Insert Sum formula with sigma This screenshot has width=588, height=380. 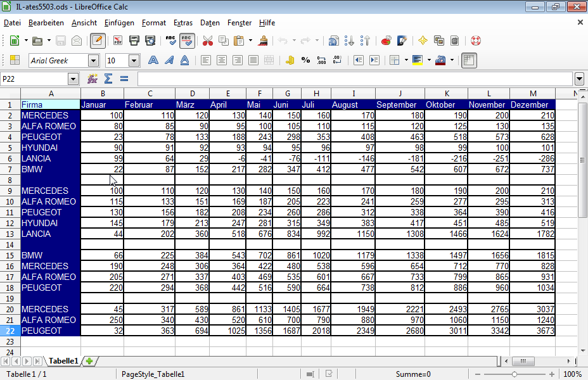click(108, 79)
